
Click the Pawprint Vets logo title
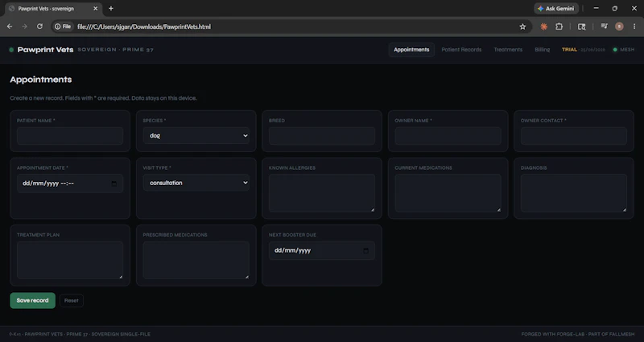45,50
